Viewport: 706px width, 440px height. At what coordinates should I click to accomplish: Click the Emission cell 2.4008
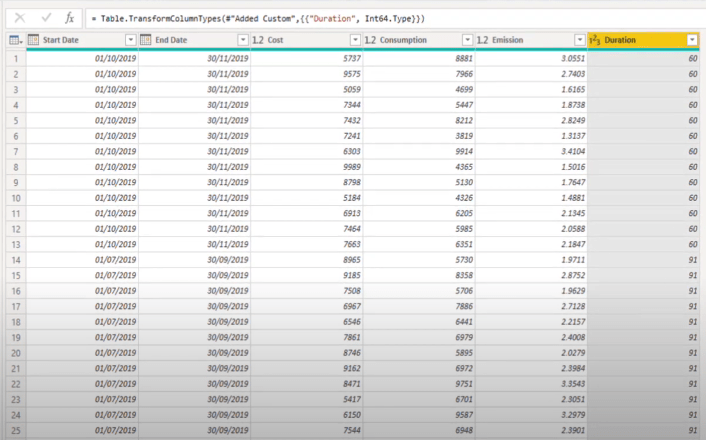[x=531, y=337]
